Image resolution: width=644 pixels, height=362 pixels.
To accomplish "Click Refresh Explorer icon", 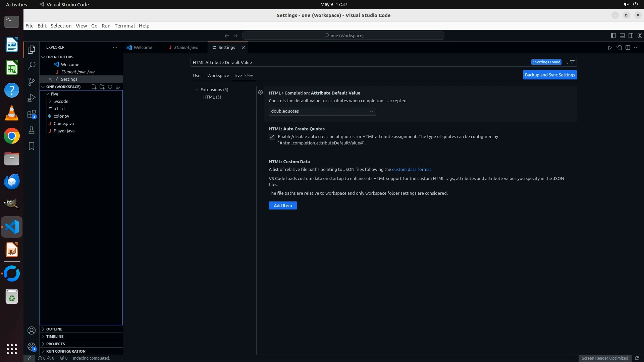I will (x=110, y=87).
